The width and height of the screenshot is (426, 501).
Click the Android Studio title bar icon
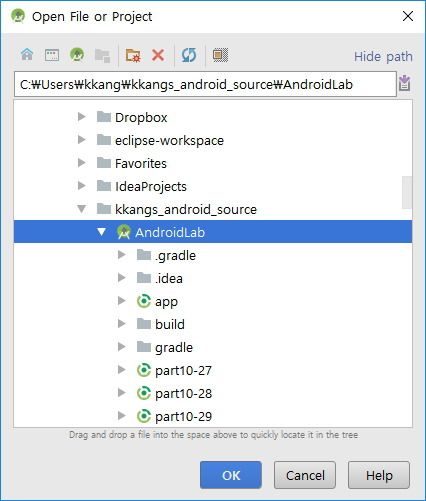click(x=18, y=16)
